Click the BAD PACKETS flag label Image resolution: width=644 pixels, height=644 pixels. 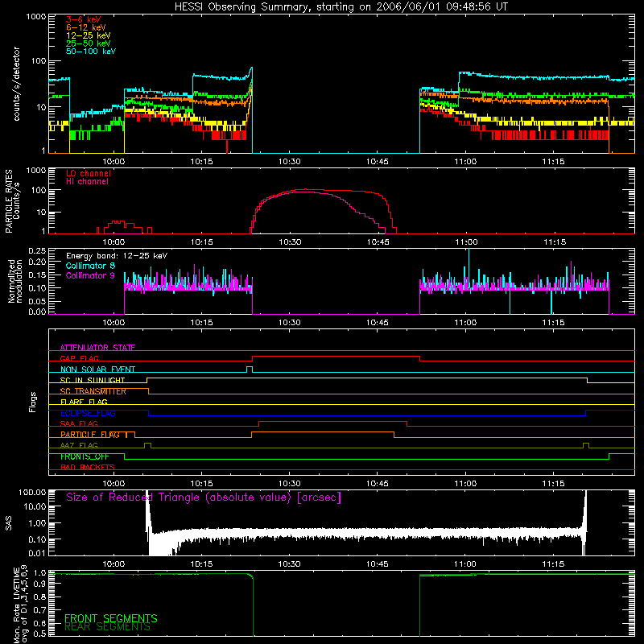click(x=88, y=467)
